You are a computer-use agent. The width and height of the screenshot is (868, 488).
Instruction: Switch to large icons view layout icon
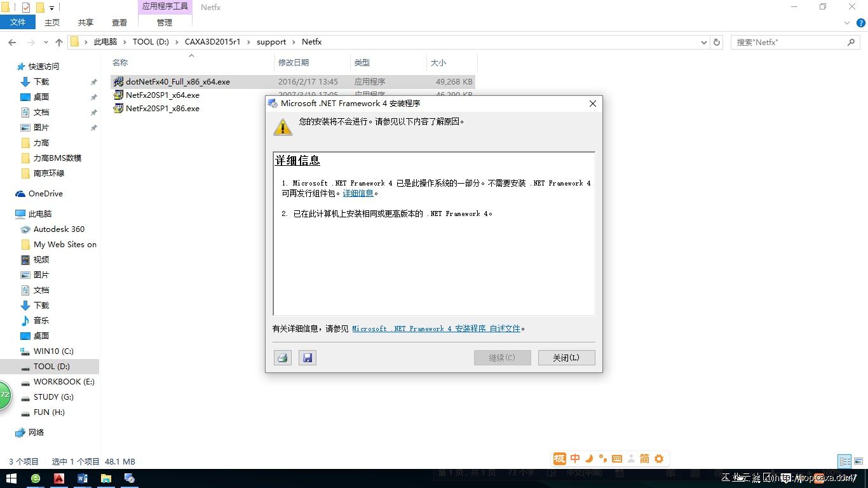(857, 461)
